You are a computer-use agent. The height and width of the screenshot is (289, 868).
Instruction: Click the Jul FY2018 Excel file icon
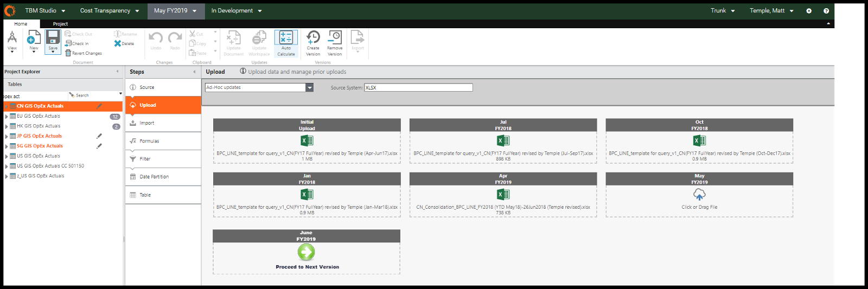pos(503,140)
